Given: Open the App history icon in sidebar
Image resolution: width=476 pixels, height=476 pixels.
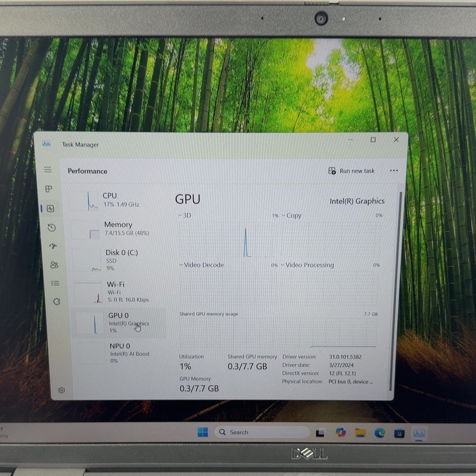Looking at the screenshot, I should coord(52,228).
